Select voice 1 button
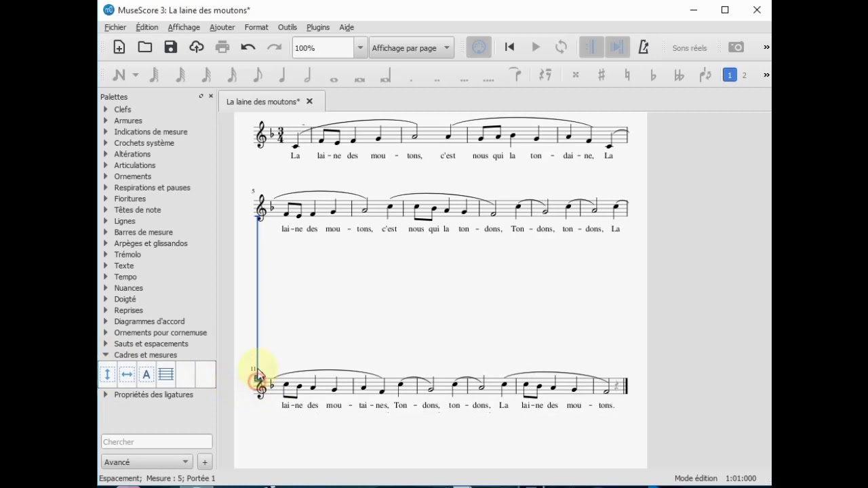Image resolution: width=868 pixels, height=488 pixels. [x=730, y=75]
